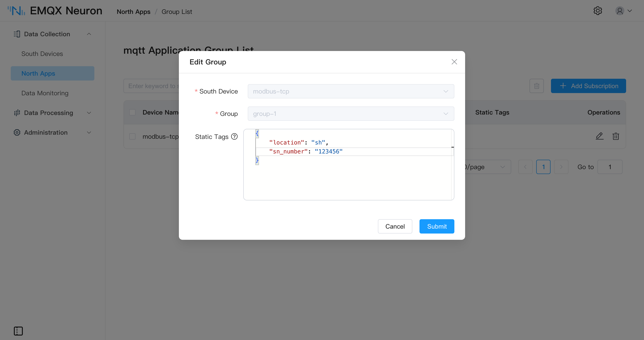
Task: Click the keyword search input field
Action: [151, 86]
